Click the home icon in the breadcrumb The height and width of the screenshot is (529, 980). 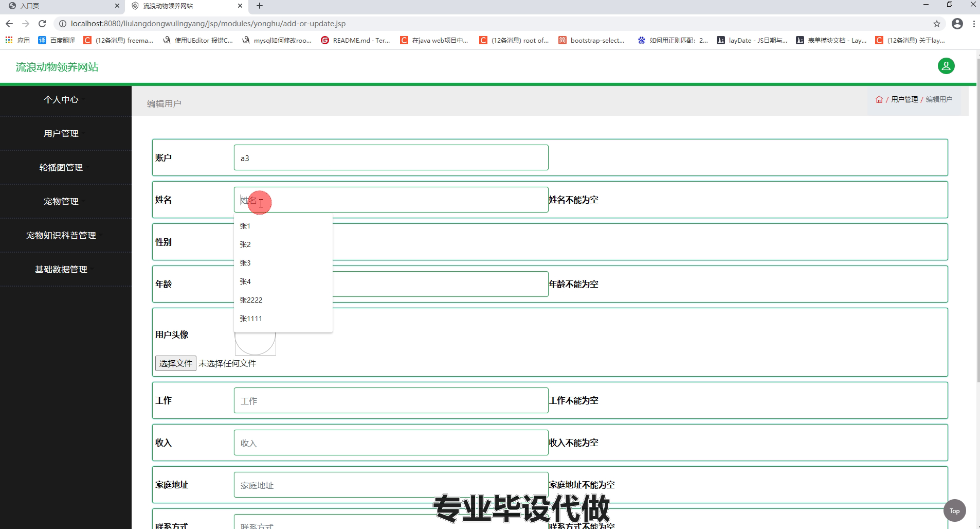(879, 99)
